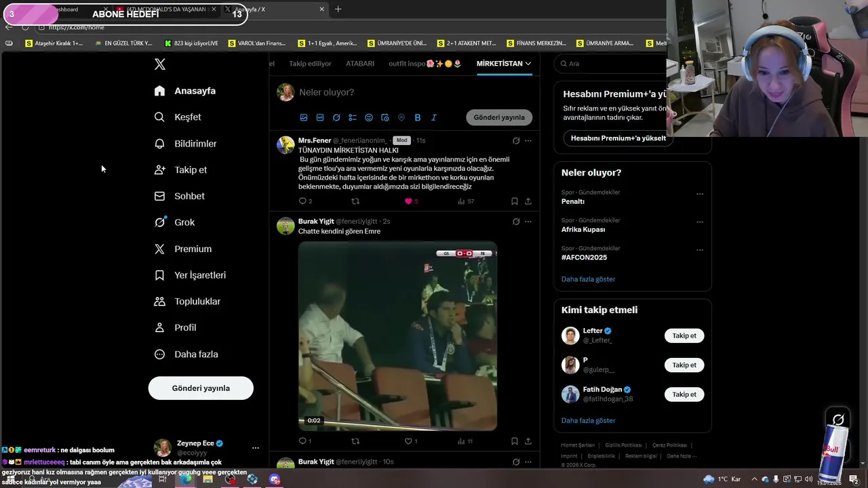Screen dimensions: 868x488
Task: Repost Mrs.Fener post
Action: click(355, 201)
